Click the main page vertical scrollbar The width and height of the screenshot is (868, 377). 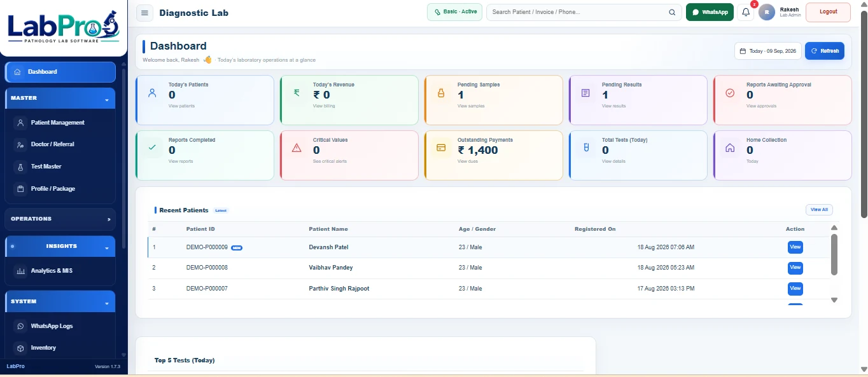pyautogui.click(x=864, y=114)
